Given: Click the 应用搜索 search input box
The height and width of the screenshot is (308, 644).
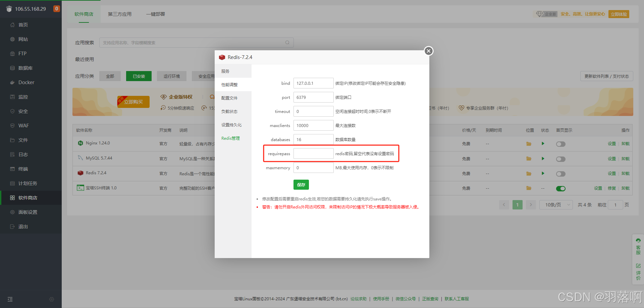Looking at the screenshot, I should point(197,43).
